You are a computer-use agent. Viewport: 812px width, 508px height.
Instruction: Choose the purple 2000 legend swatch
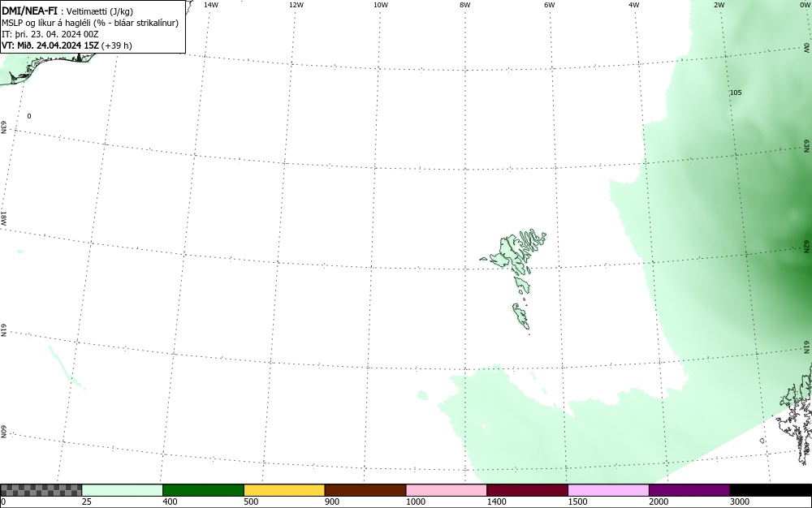click(x=689, y=490)
